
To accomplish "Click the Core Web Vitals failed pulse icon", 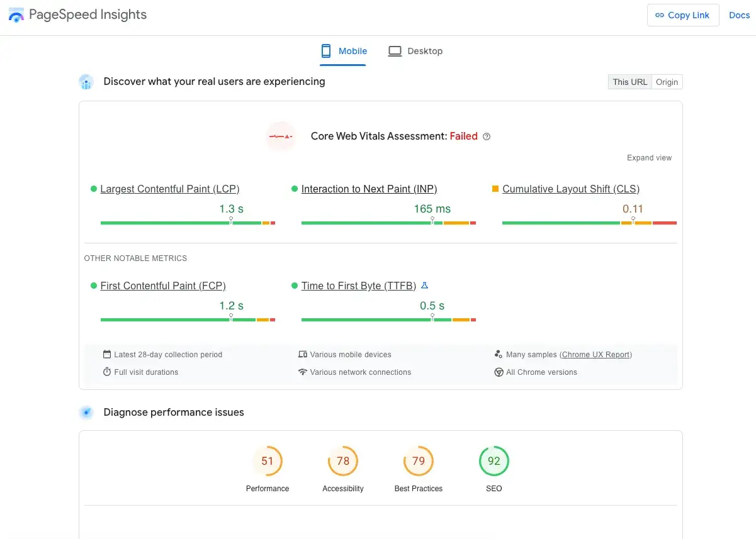I will pos(281,136).
